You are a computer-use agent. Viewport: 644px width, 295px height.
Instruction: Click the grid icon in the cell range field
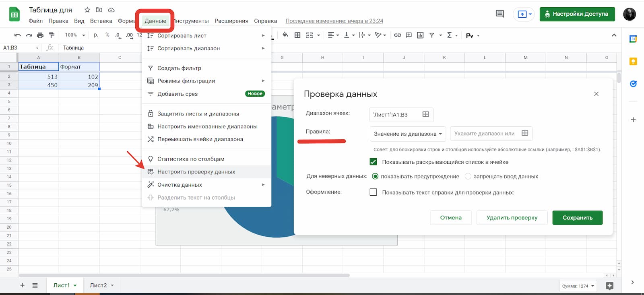coord(425,114)
